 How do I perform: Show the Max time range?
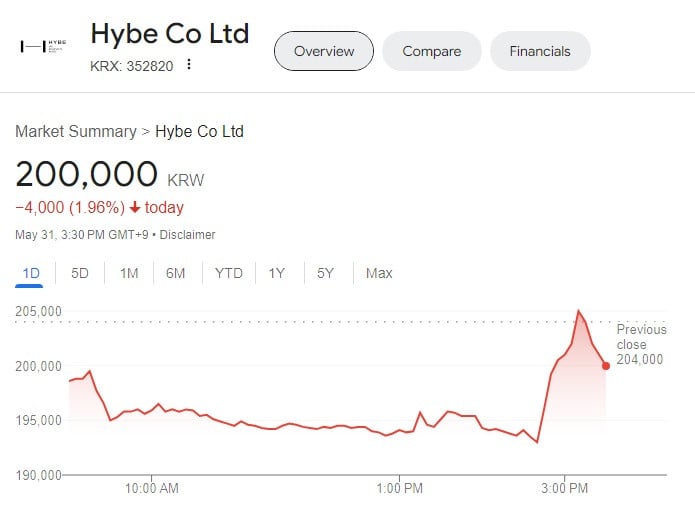click(379, 273)
